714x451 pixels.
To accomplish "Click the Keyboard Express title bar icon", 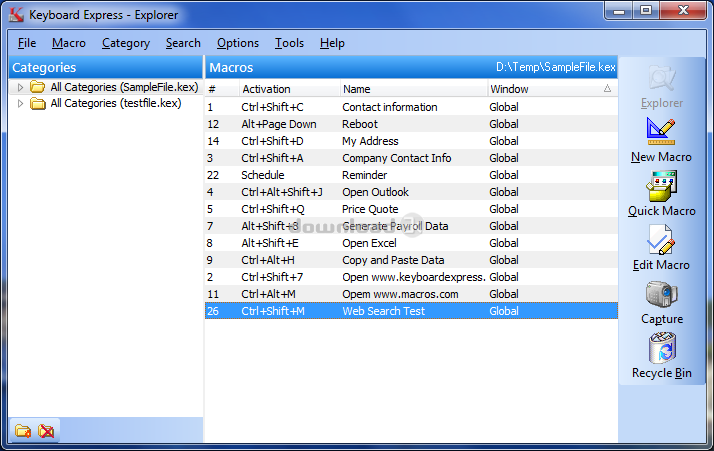I will pos(16,15).
